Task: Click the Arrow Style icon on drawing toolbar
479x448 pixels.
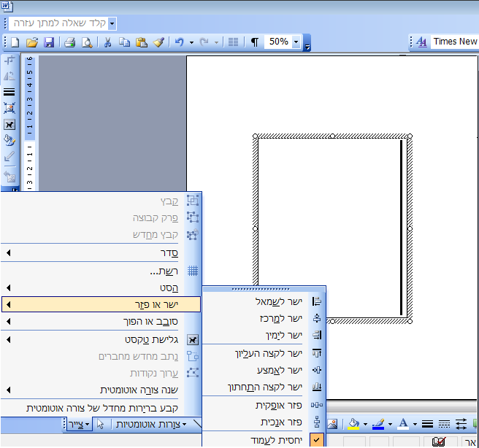Action: click(x=461, y=424)
